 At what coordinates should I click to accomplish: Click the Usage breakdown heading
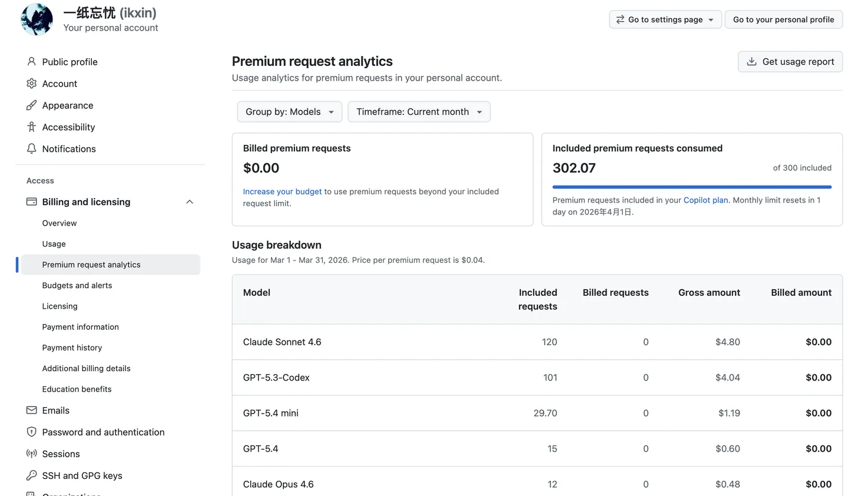coord(277,245)
